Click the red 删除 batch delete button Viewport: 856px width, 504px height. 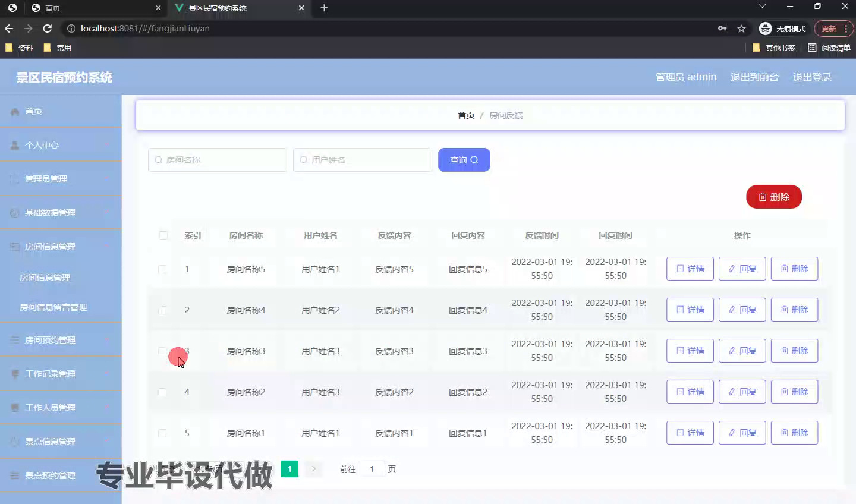[774, 197]
